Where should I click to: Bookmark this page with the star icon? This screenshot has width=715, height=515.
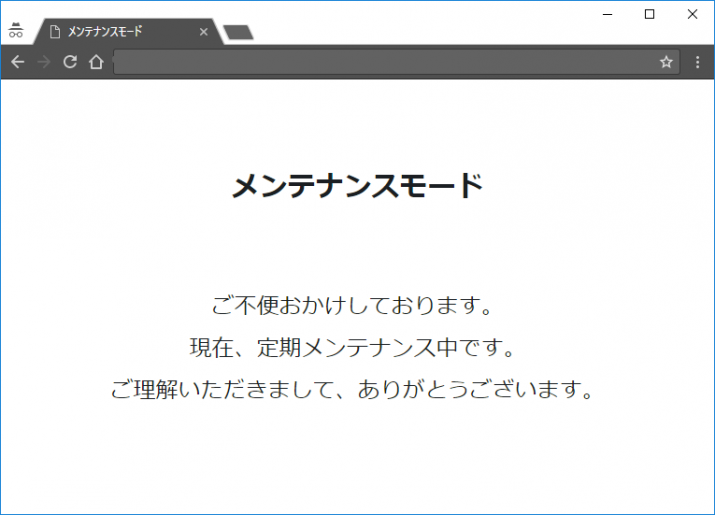tap(666, 62)
